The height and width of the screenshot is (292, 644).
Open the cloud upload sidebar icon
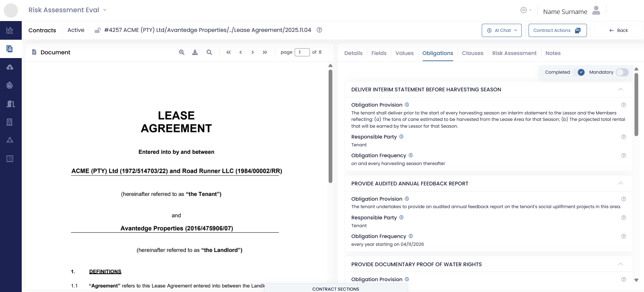10,67
